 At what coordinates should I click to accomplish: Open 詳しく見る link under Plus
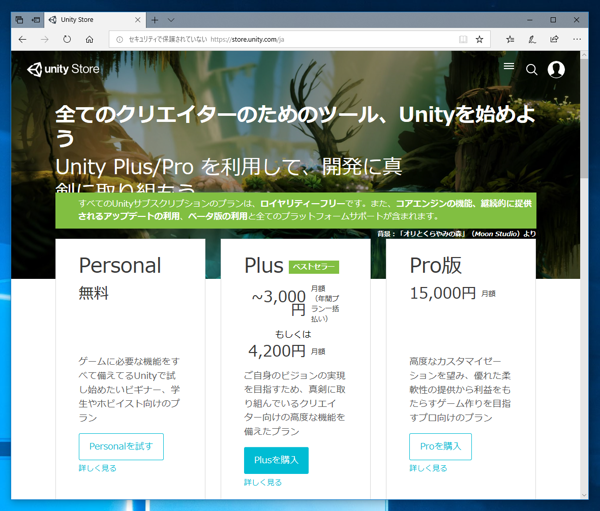coord(263,482)
